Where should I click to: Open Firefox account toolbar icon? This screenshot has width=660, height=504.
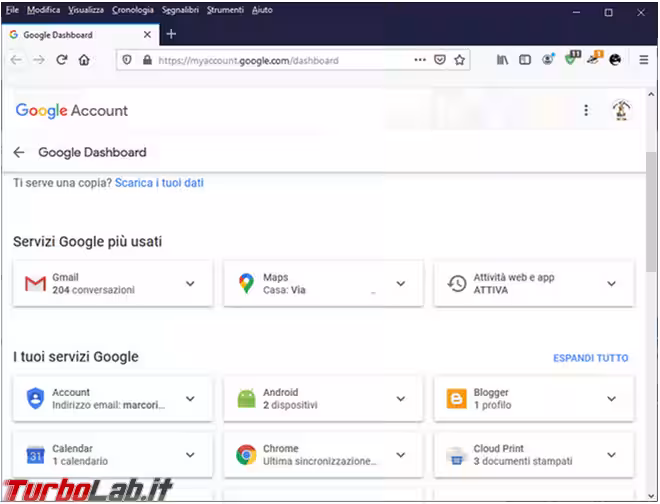point(548,59)
